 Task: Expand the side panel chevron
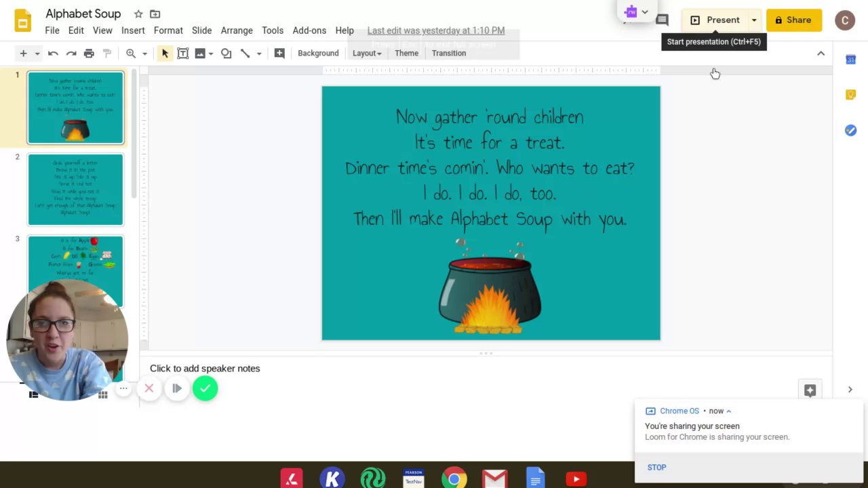click(850, 390)
